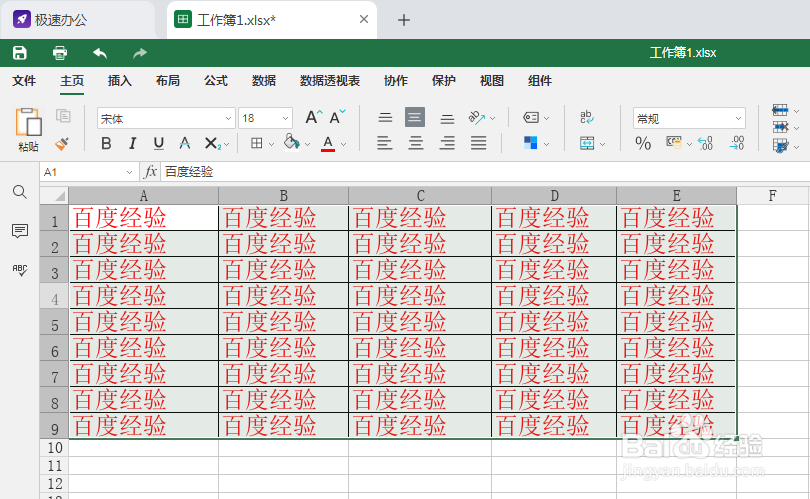Align text to top of cell
Viewport: 810px width, 499px height.
[385, 118]
